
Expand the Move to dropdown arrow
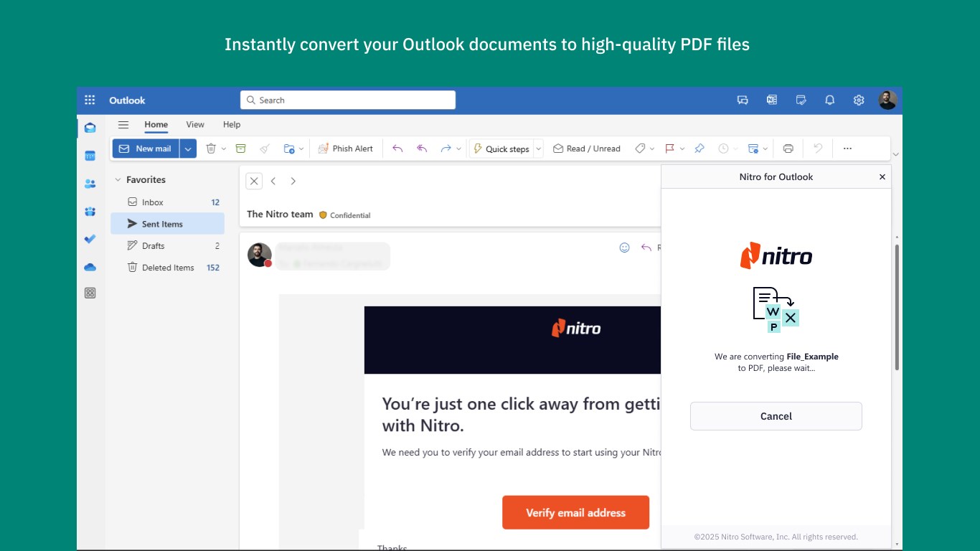301,149
